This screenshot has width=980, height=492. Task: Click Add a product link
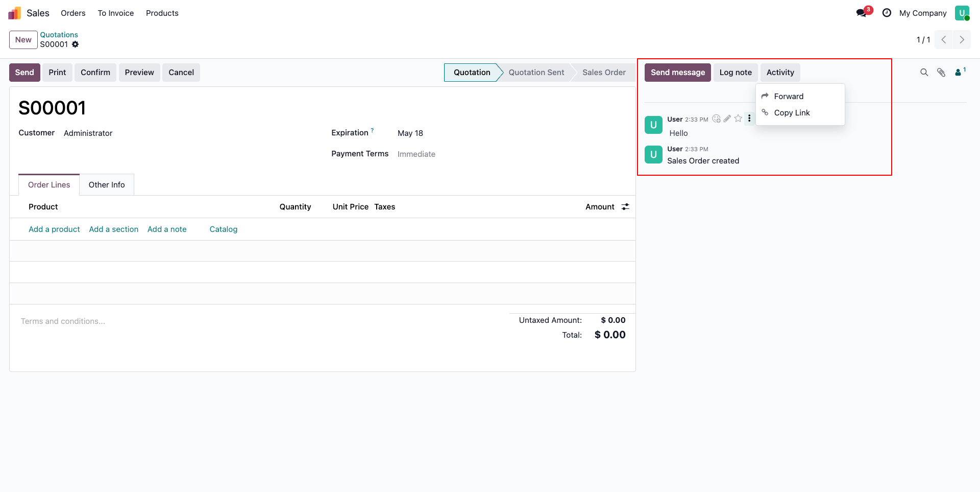tap(54, 229)
